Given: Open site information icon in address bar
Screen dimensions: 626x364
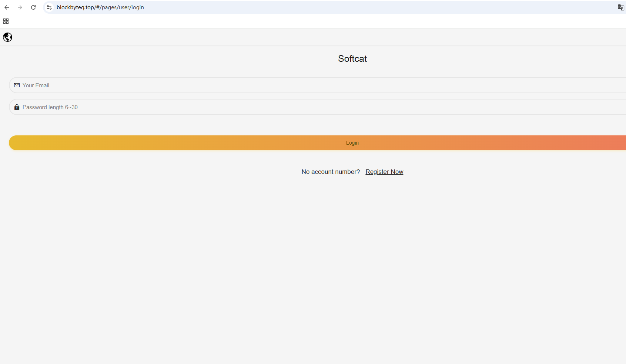Looking at the screenshot, I should 49,7.
